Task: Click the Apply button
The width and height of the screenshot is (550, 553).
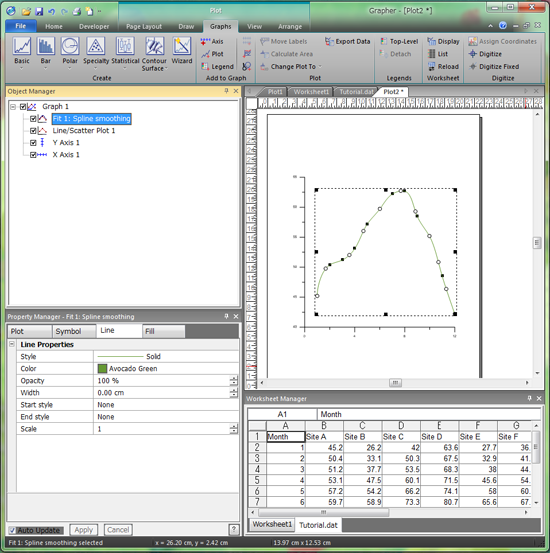Action: [x=84, y=530]
